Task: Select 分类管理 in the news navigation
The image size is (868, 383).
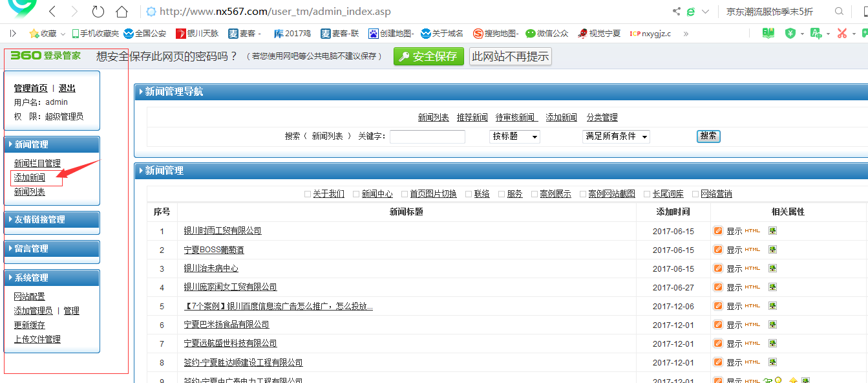Action: [x=602, y=118]
